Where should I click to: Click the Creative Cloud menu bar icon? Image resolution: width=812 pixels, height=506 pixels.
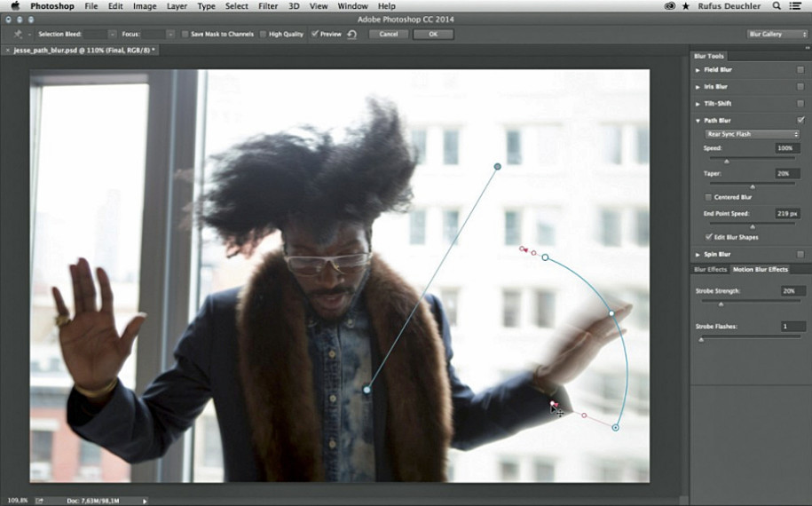click(x=669, y=6)
